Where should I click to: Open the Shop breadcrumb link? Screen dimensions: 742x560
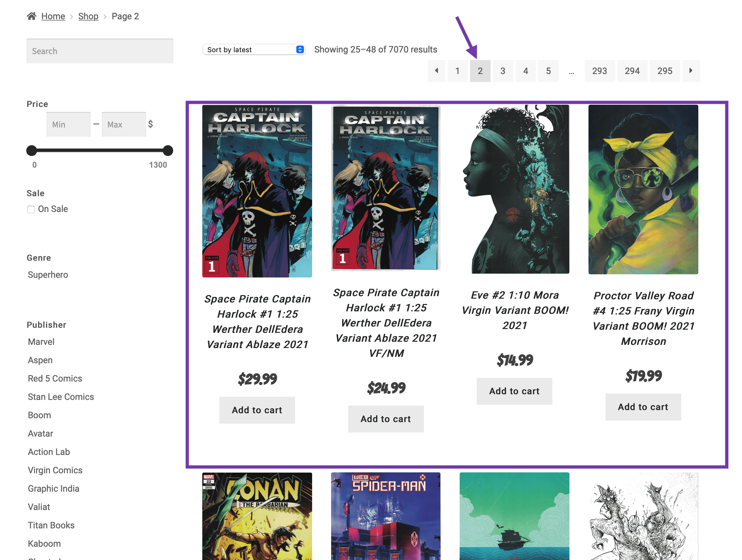pyautogui.click(x=88, y=16)
